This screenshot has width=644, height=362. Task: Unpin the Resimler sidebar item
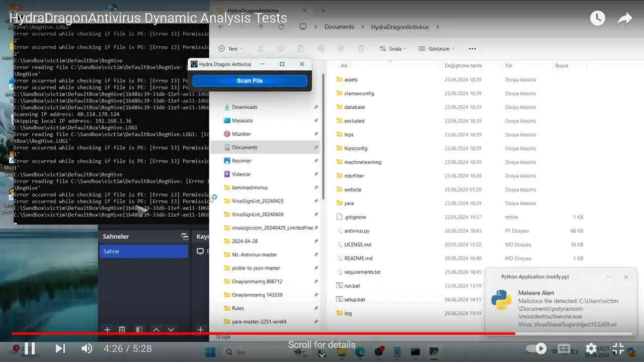(316, 161)
